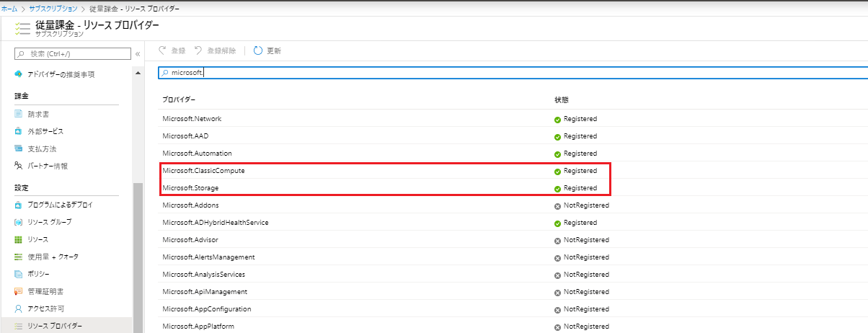868x333 pixels.
Task: Click the 更新 refresh button
Action: pyautogui.click(x=267, y=50)
